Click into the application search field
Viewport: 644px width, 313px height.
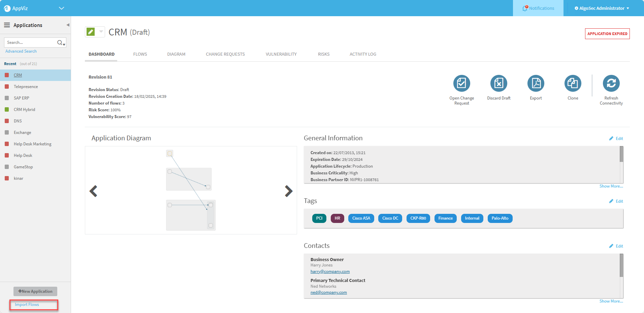pos(30,42)
